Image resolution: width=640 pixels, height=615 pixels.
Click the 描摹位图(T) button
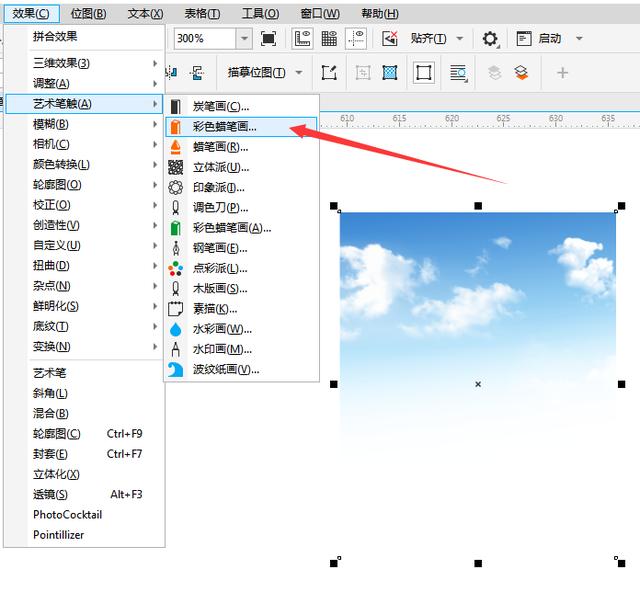pos(256,73)
